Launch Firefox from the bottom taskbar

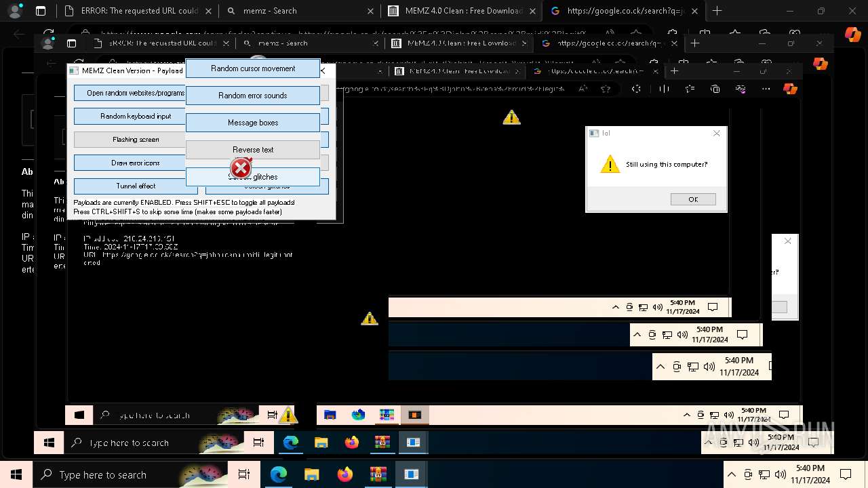coord(344,474)
